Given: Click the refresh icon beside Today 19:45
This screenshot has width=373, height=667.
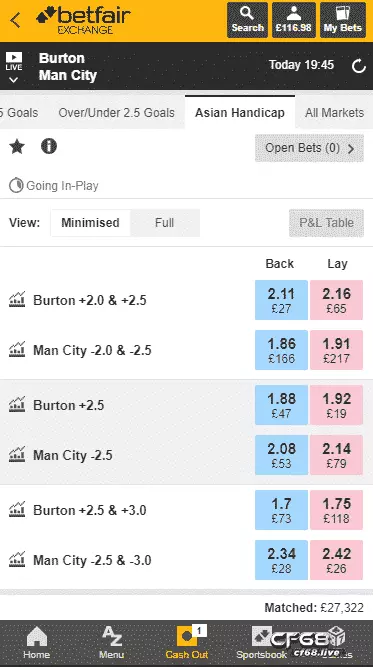Looking at the screenshot, I should 359,66.
